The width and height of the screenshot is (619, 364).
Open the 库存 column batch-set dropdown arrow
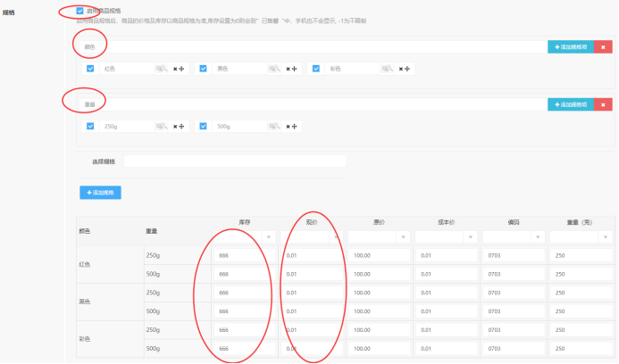coord(270,237)
